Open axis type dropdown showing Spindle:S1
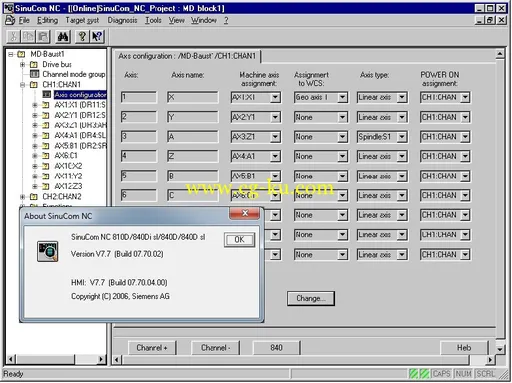Image resolution: width=512 pixels, height=383 pixels. [x=402, y=137]
